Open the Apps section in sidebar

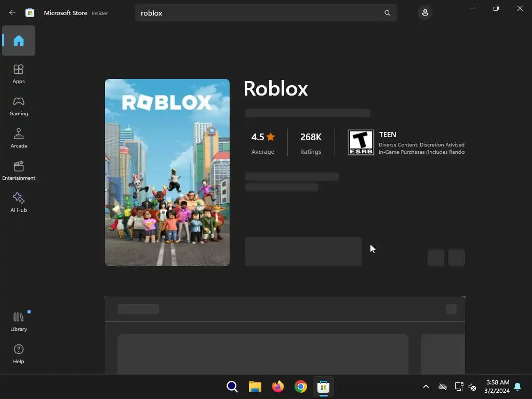19,74
